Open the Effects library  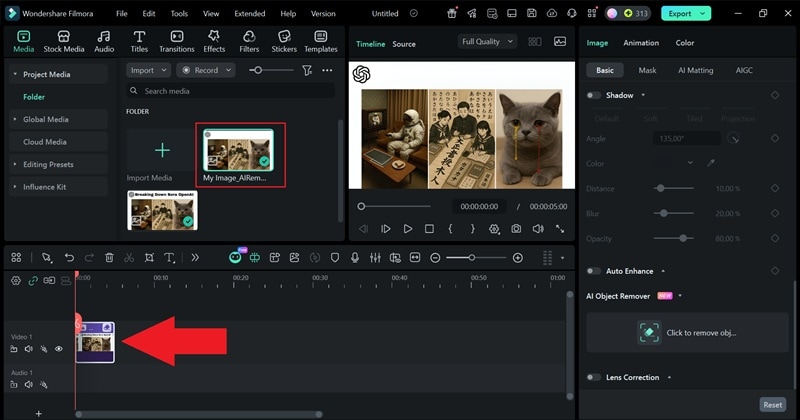214,41
